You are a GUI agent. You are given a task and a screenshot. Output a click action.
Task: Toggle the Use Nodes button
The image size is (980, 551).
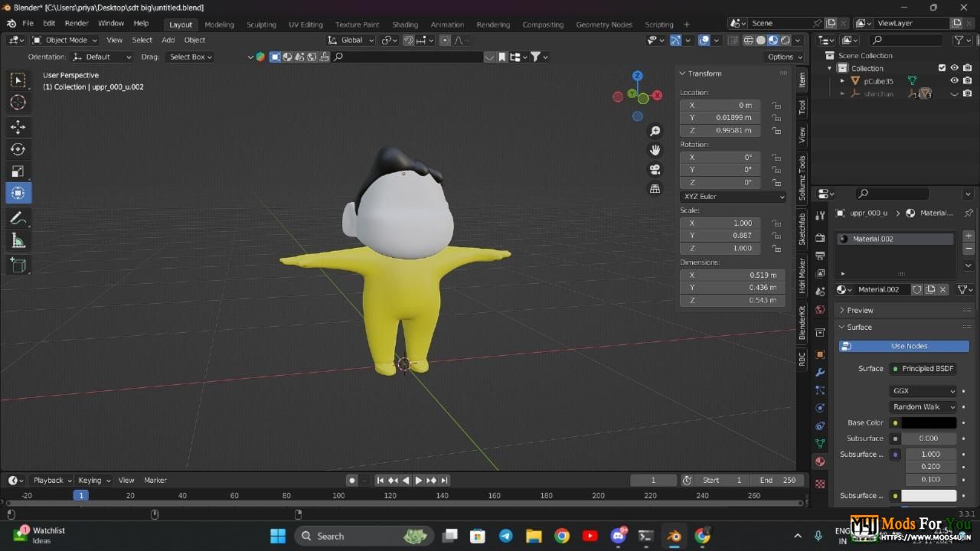click(x=903, y=346)
